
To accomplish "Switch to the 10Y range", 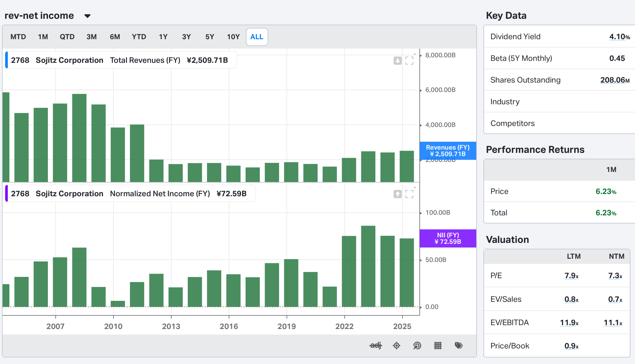I will click(233, 37).
